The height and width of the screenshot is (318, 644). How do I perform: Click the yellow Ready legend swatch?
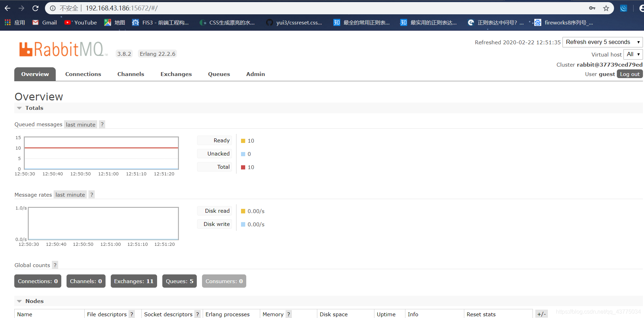point(243,141)
